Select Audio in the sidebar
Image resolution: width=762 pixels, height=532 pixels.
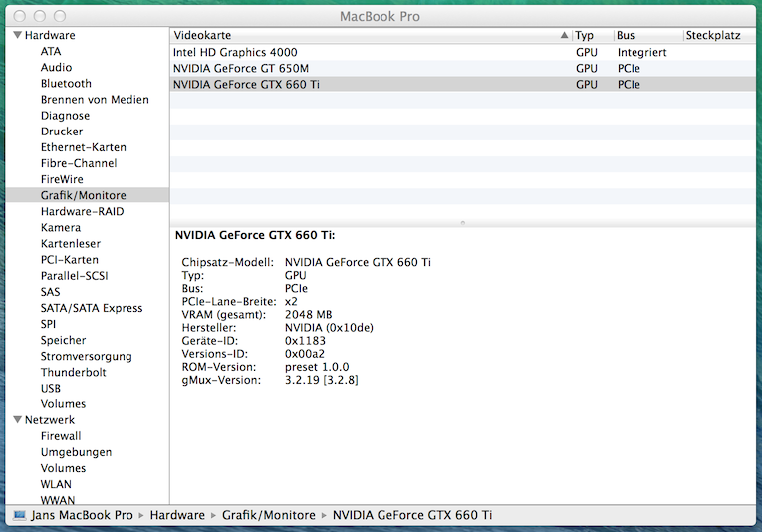click(56, 67)
